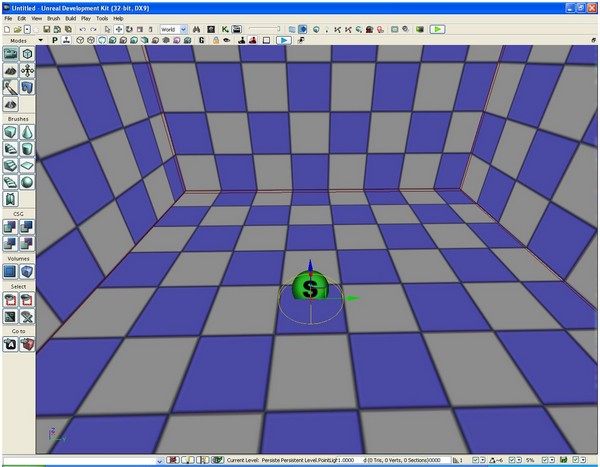Open the Build menu

tap(70, 18)
